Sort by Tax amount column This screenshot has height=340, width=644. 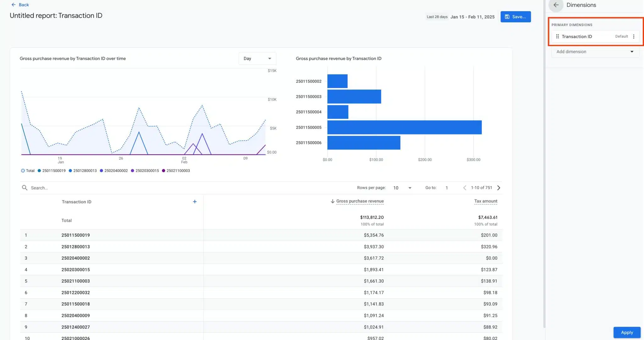tap(486, 201)
